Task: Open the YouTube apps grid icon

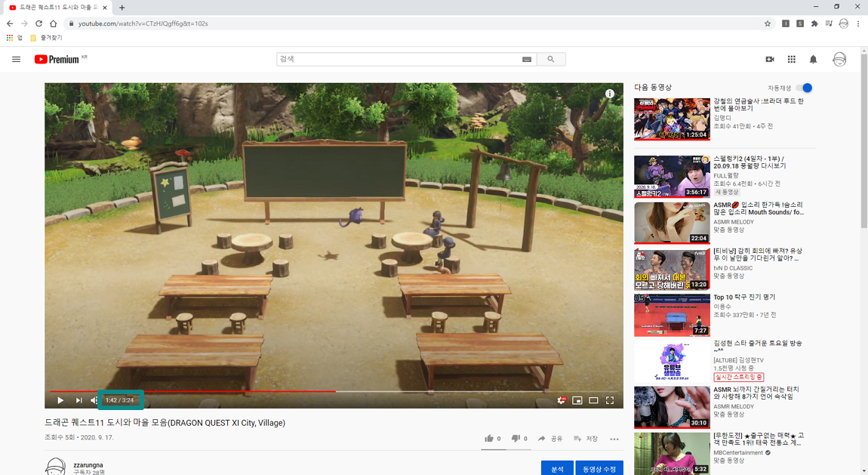Action: (792, 59)
